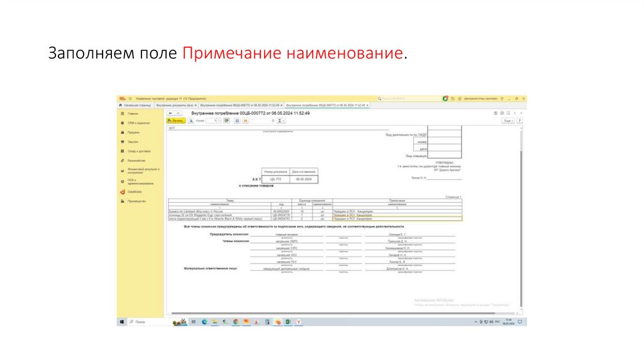This screenshot has width=644, height=361.
Task: Open the Ещё dropdown menu
Action: click(508, 121)
